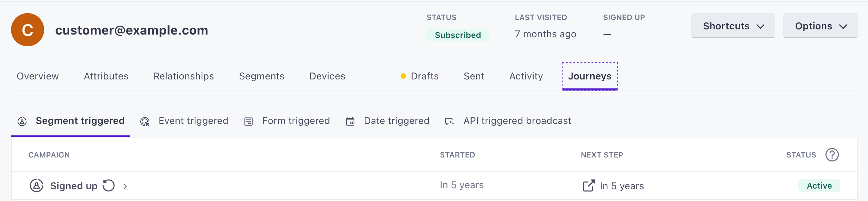Click the external link icon under Next Step
The height and width of the screenshot is (201, 868).
589,186
